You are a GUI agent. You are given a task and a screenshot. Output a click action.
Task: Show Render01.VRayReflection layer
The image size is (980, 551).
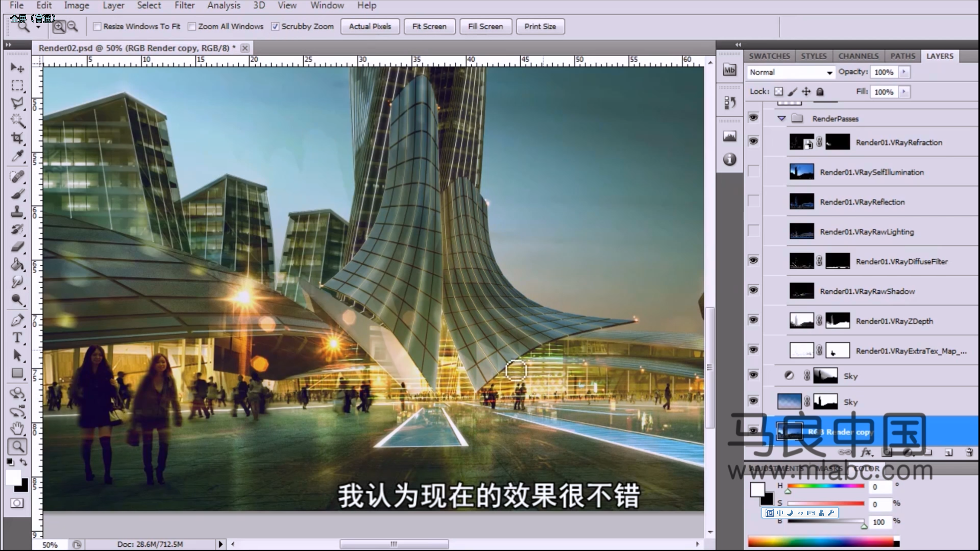753,201
